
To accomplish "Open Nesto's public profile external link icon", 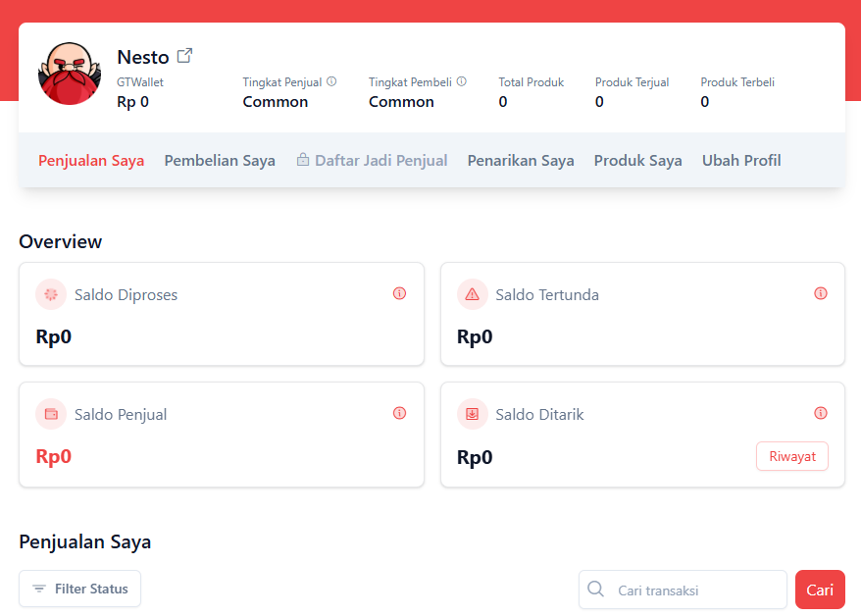I will [x=184, y=56].
